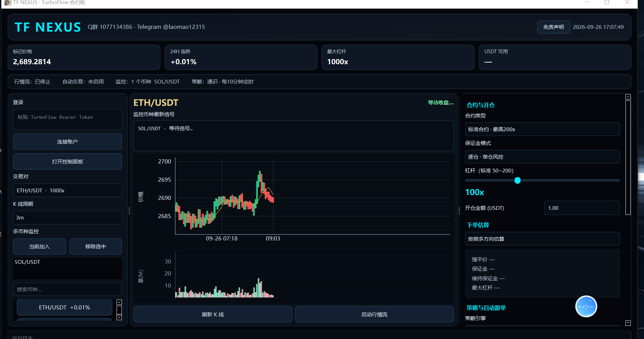Click 打开控制面板 to open control panel

(67, 161)
